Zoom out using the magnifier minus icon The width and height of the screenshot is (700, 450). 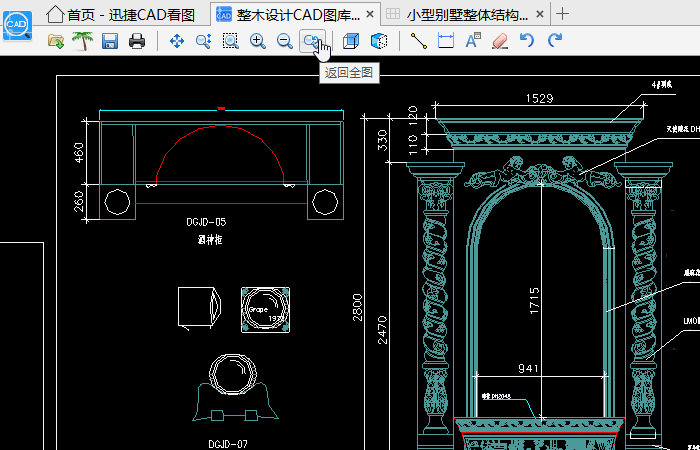tap(285, 41)
